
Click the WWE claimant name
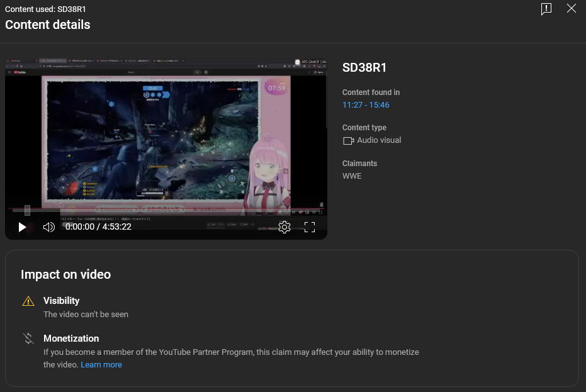pyautogui.click(x=352, y=176)
